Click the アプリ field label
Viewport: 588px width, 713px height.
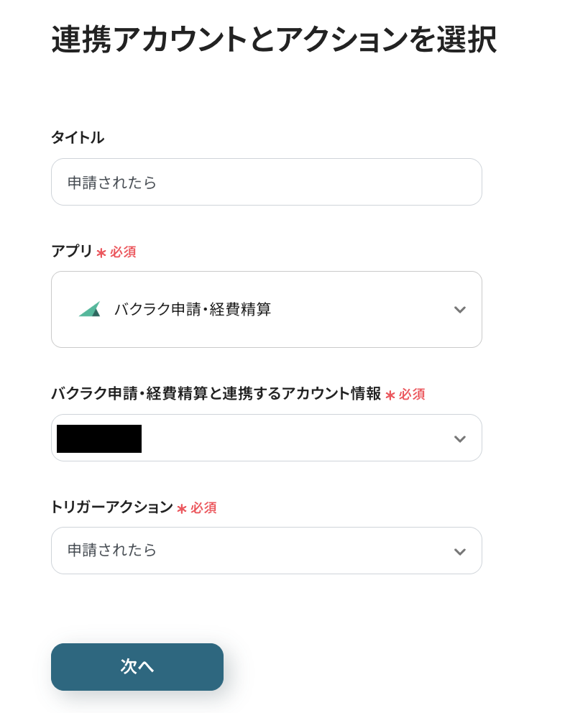pyautogui.click(x=71, y=252)
